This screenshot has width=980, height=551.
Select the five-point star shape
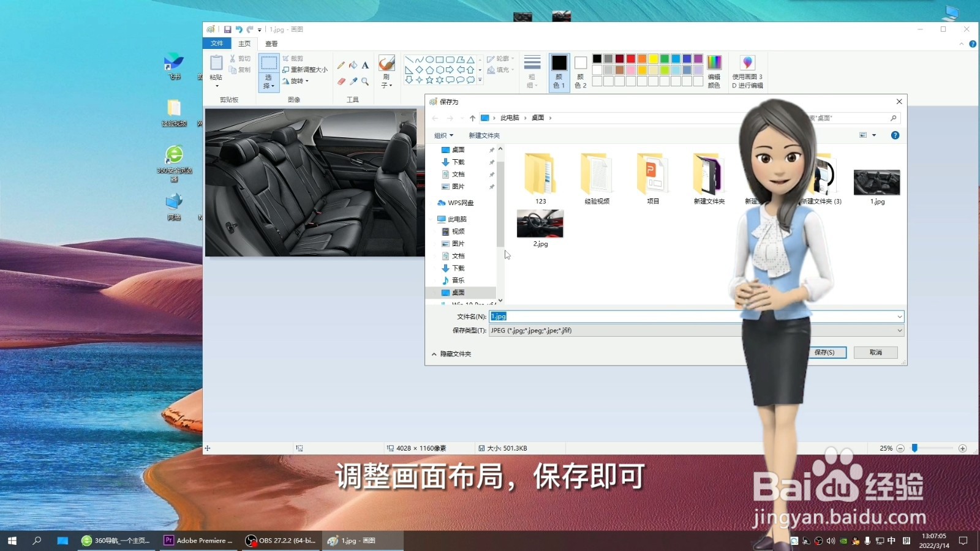(x=429, y=80)
